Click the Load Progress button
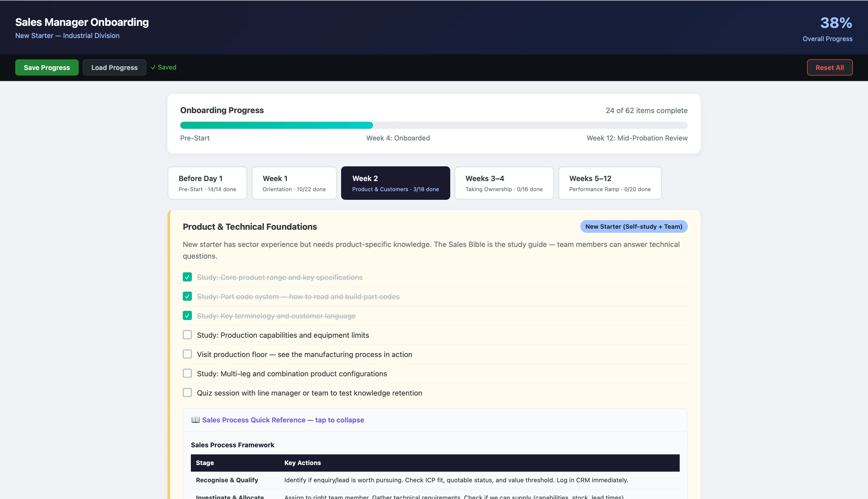Screen dimensions: 868x499 [x=114, y=67]
